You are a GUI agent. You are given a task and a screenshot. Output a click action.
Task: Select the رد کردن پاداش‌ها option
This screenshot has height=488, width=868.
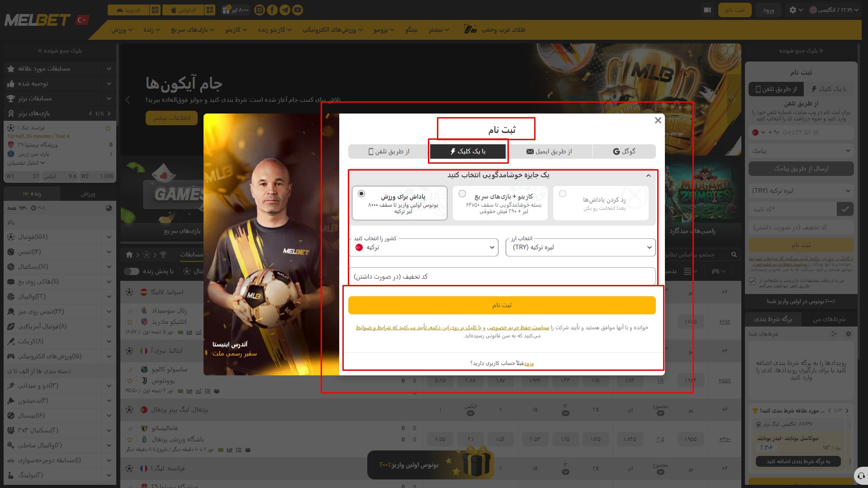(601, 203)
